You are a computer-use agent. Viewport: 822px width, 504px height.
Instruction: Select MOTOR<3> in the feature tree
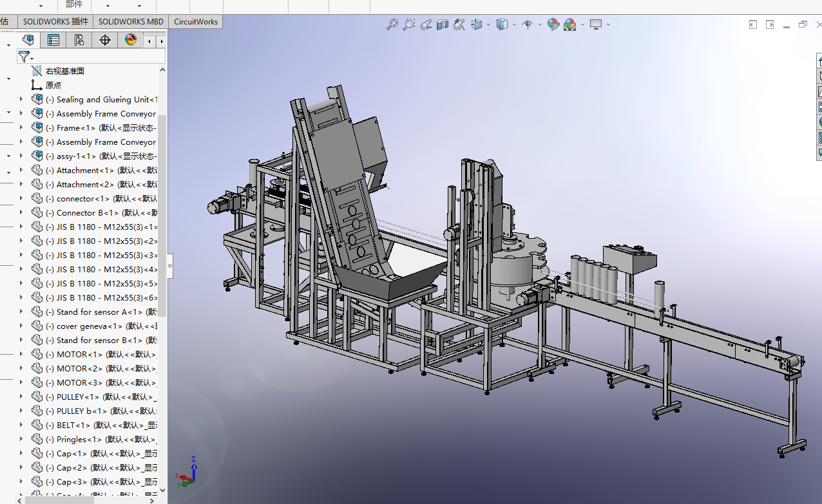coord(102,383)
